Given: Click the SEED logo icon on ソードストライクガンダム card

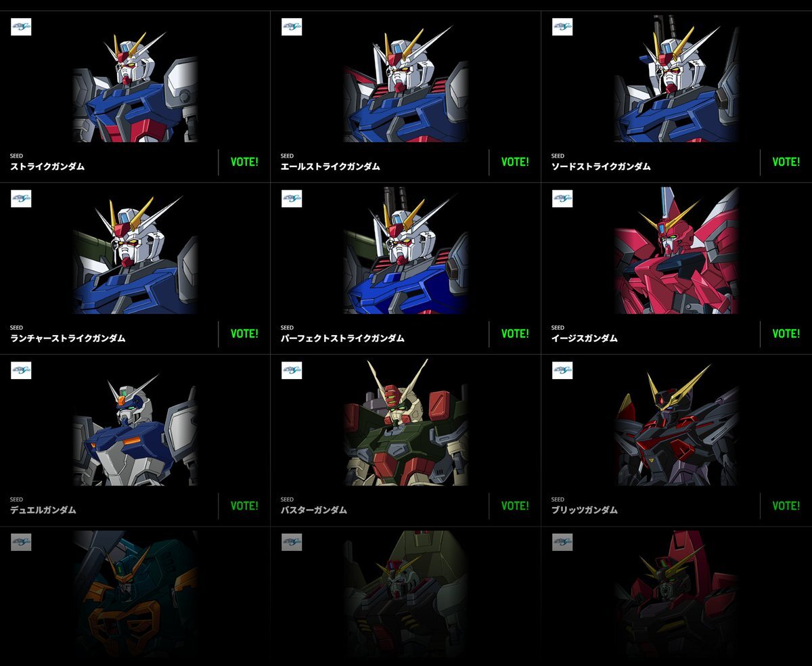Looking at the screenshot, I should click(x=562, y=27).
